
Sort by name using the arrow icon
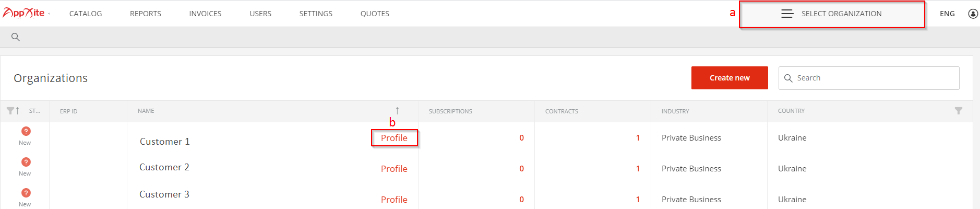397,111
